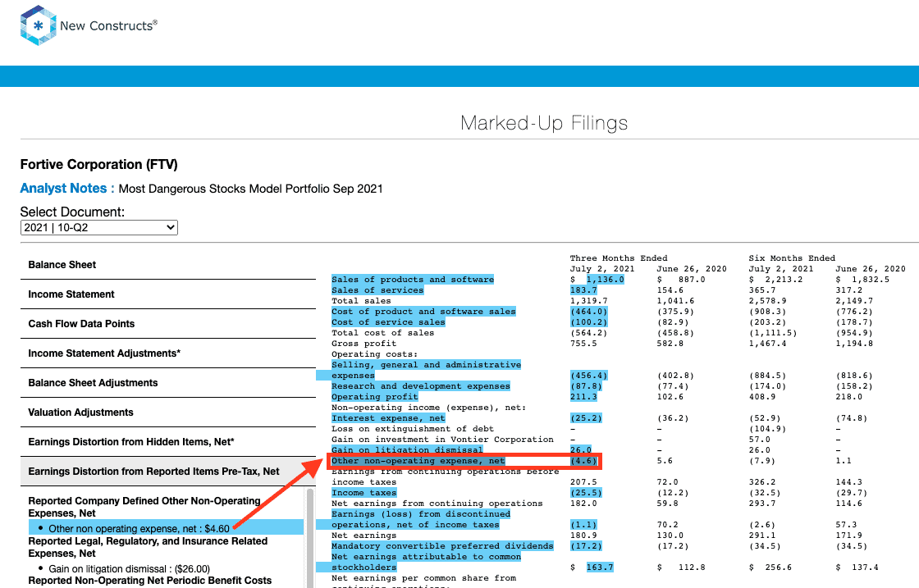This screenshot has height=588, width=919.
Task: Click highlighted Gain on litigation dismissal line
Action: [407, 449]
